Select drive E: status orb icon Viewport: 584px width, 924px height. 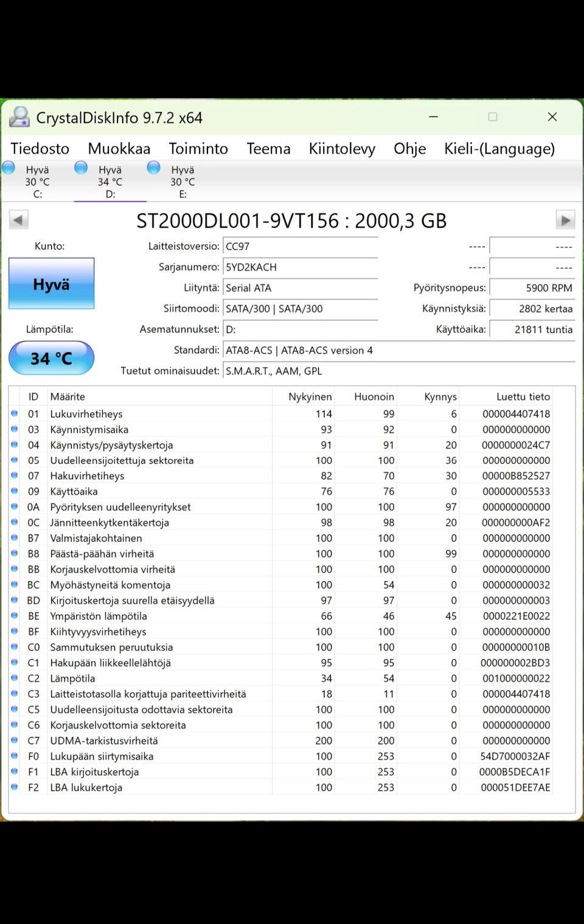[154, 168]
